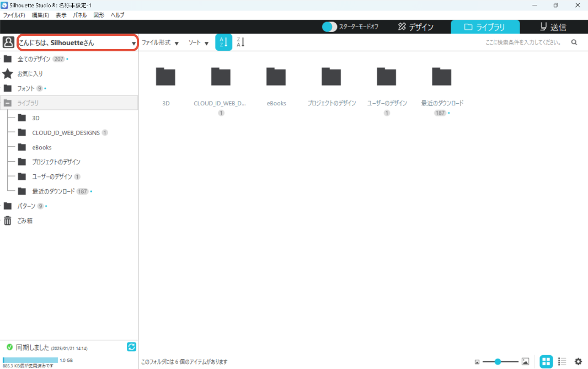Open 編集(E) menu
The width and height of the screenshot is (588, 369).
[40, 15]
